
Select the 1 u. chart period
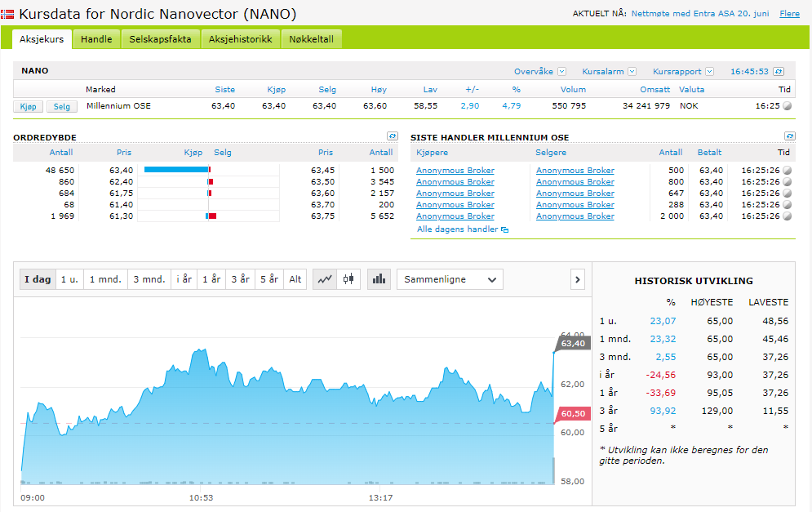point(69,279)
